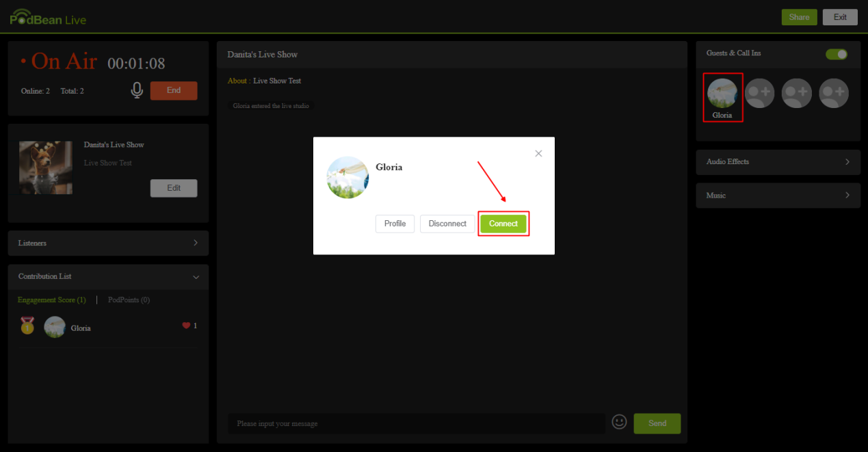868x452 pixels.
Task: Select the Engagement Score tab
Action: click(x=51, y=300)
